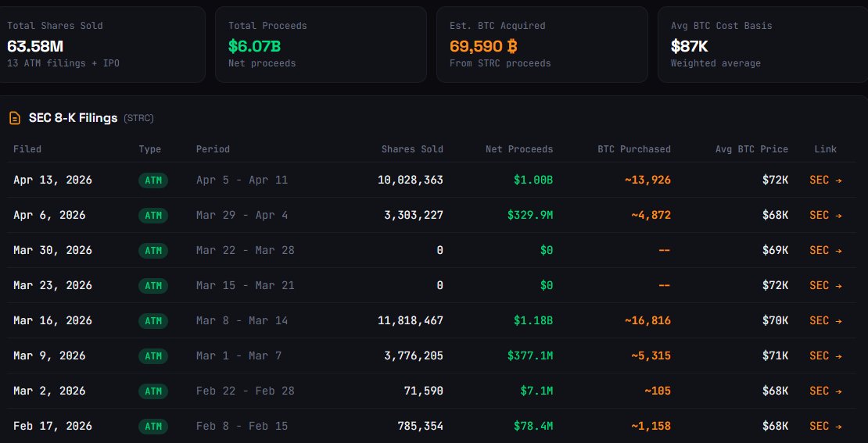Open the SEC filing link for Mar 30, 2026
The width and height of the screenshot is (868, 443).
pos(825,250)
